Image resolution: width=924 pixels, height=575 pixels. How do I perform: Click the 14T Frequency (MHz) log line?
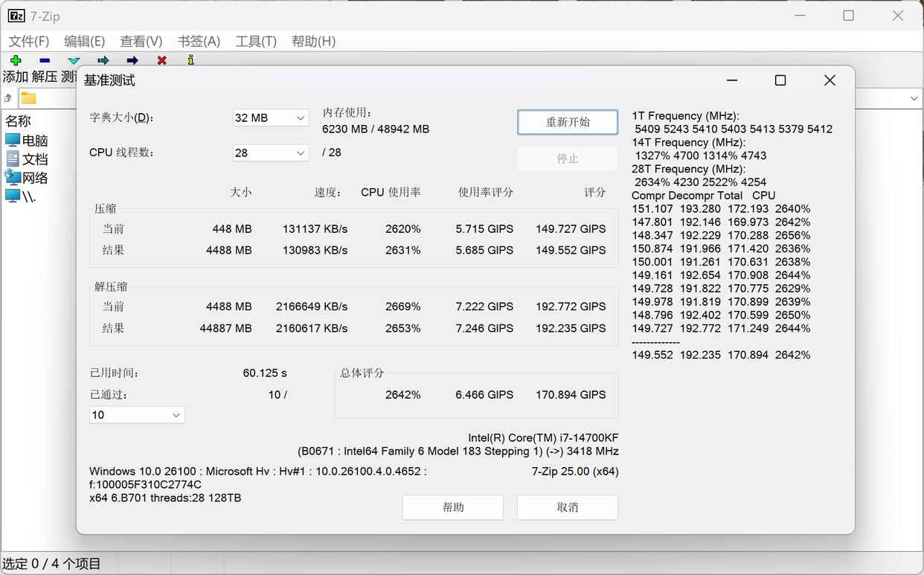tap(688, 142)
